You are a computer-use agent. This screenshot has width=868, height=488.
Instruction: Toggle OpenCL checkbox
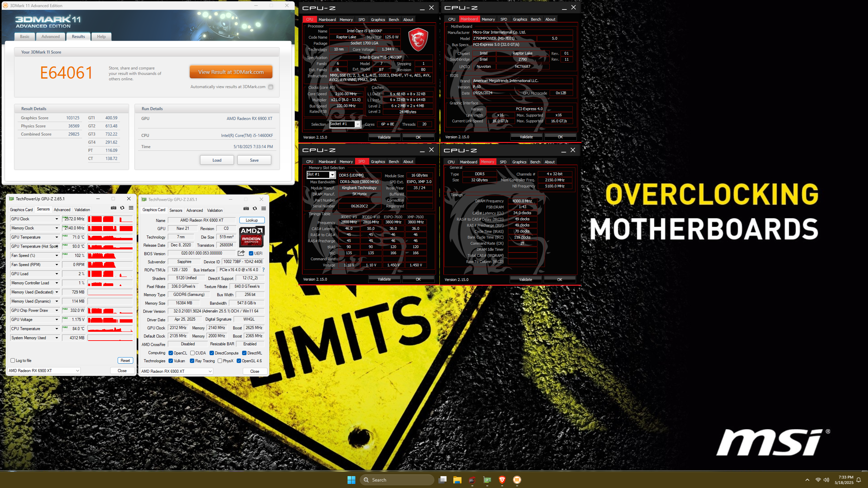click(x=171, y=353)
